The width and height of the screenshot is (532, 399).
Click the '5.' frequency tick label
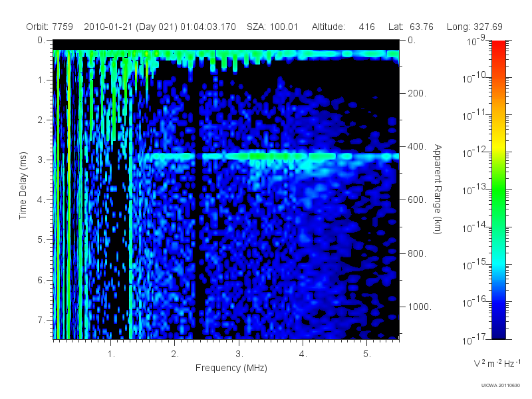point(367,354)
